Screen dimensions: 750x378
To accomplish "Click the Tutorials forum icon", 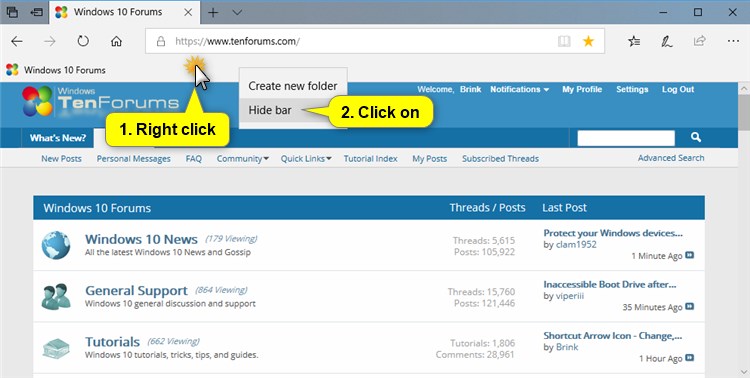I will tap(55, 348).
